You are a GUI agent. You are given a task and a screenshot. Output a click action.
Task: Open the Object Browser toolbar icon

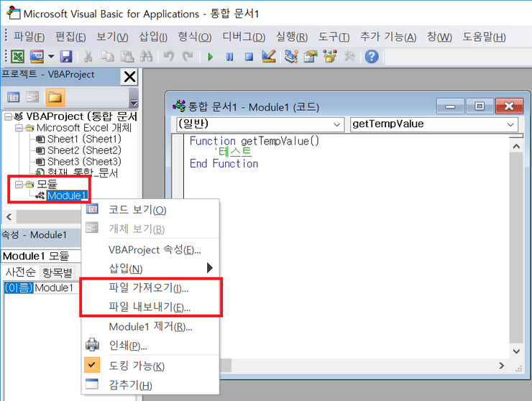(x=330, y=56)
